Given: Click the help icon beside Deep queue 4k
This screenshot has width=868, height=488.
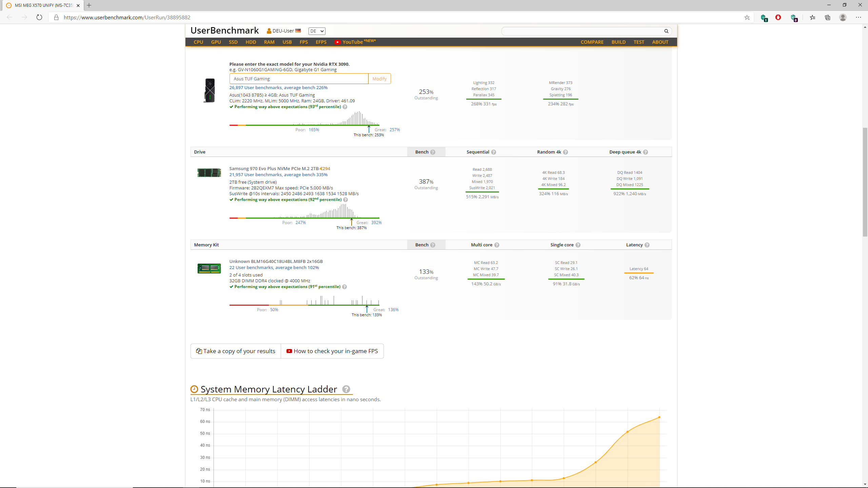Looking at the screenshot, I should (645, 152).
